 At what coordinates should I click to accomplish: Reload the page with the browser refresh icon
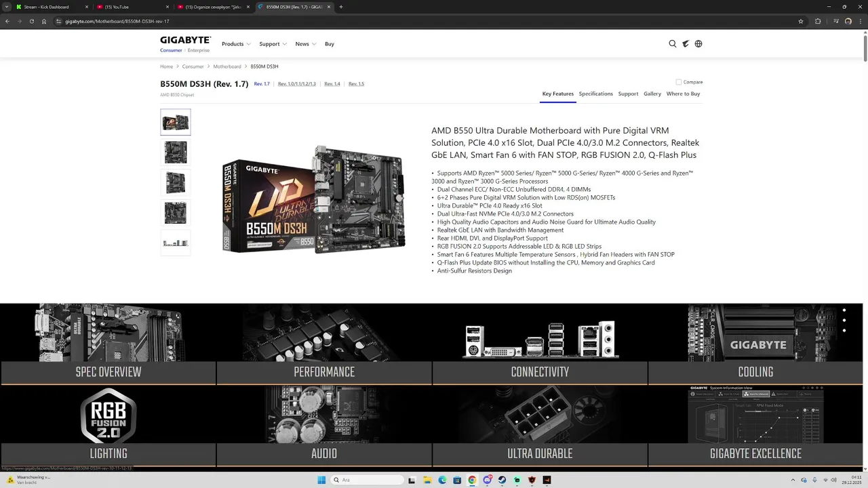coord(31,21)
